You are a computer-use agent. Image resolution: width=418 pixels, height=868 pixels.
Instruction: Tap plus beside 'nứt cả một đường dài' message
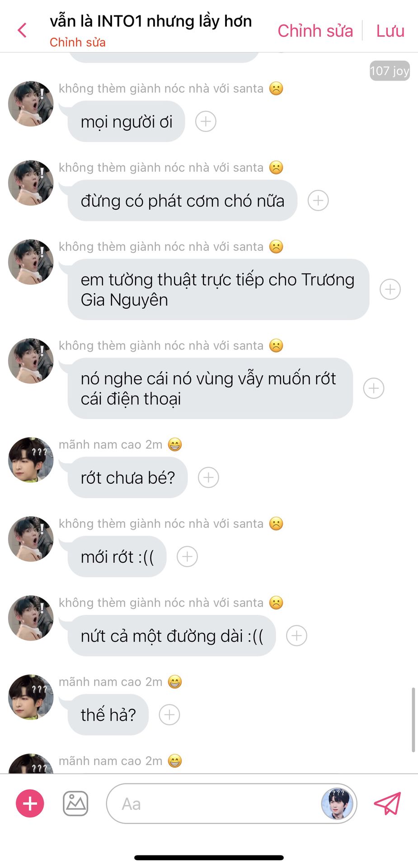[x=296, y=636]
